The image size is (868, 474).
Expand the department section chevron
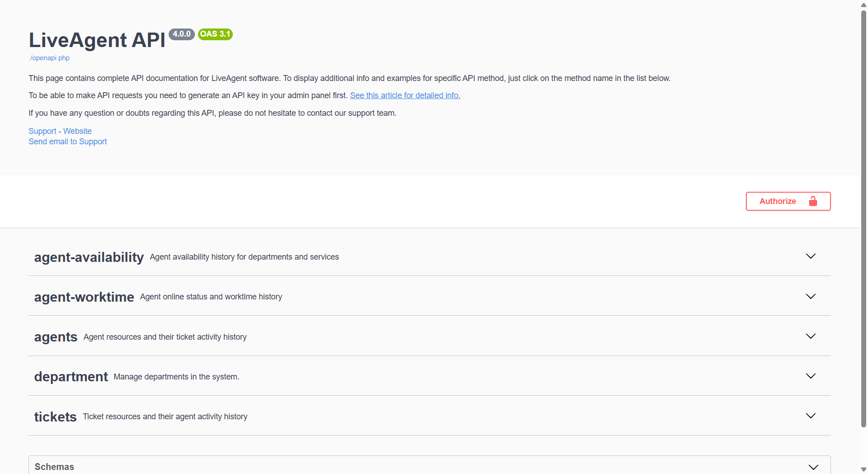[x=811, y=376]
